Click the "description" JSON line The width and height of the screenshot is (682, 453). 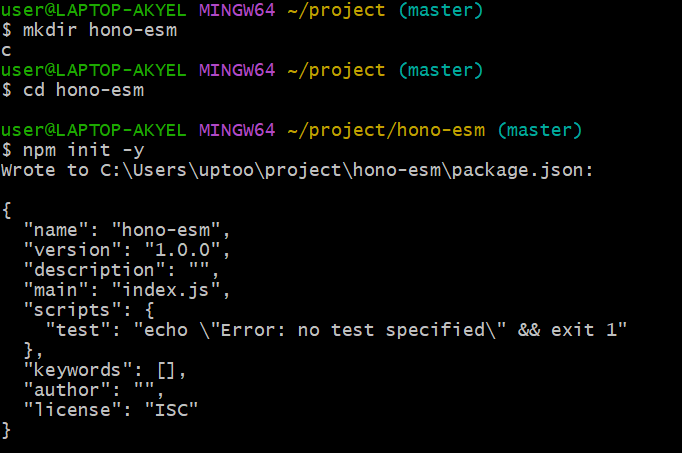[121, 270]
